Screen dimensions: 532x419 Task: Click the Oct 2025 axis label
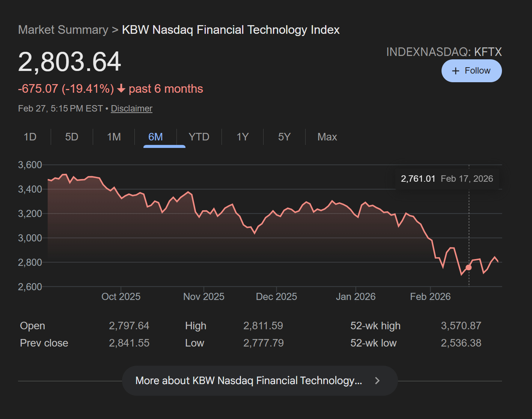(x=121, y=297)
